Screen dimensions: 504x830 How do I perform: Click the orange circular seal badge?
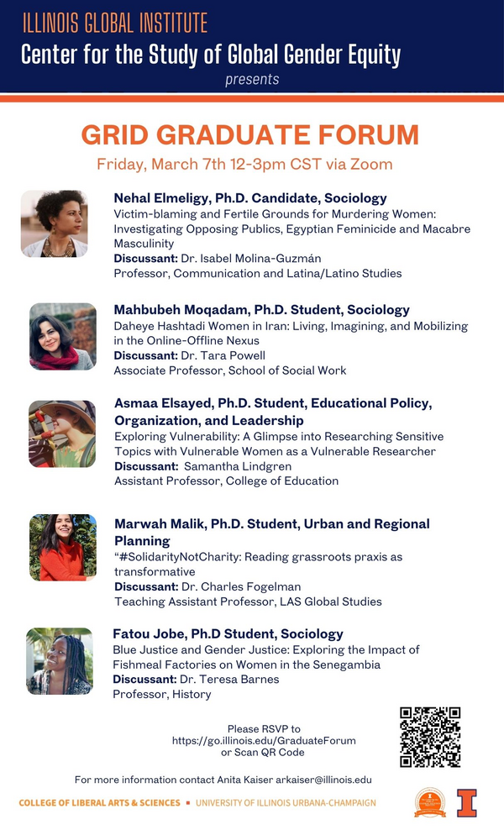[430, 802]
